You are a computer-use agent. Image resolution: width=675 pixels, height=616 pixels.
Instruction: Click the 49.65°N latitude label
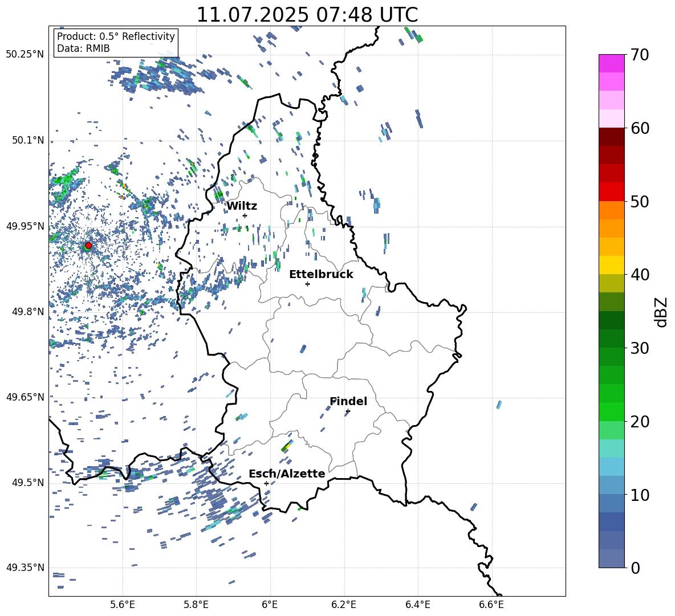pos(25,397)
